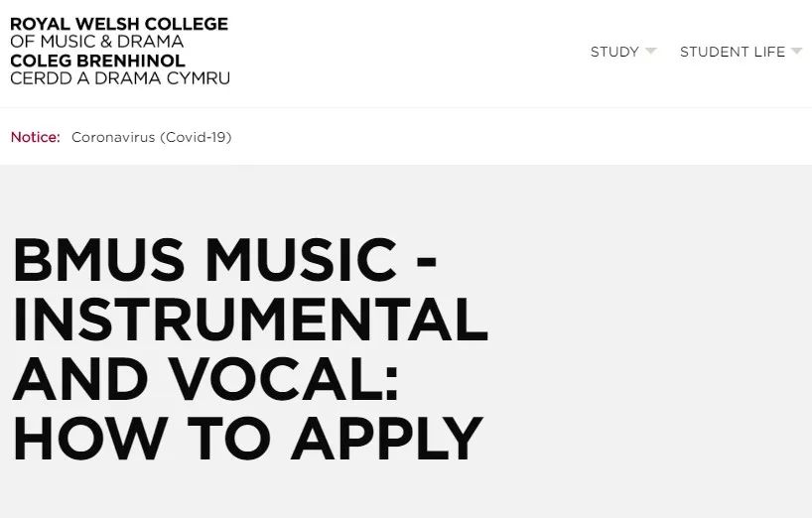The height and width of the screenshot is (518, 812).
Task: Click the HOW TO APPLY heading line
Action: click(247, 438)
